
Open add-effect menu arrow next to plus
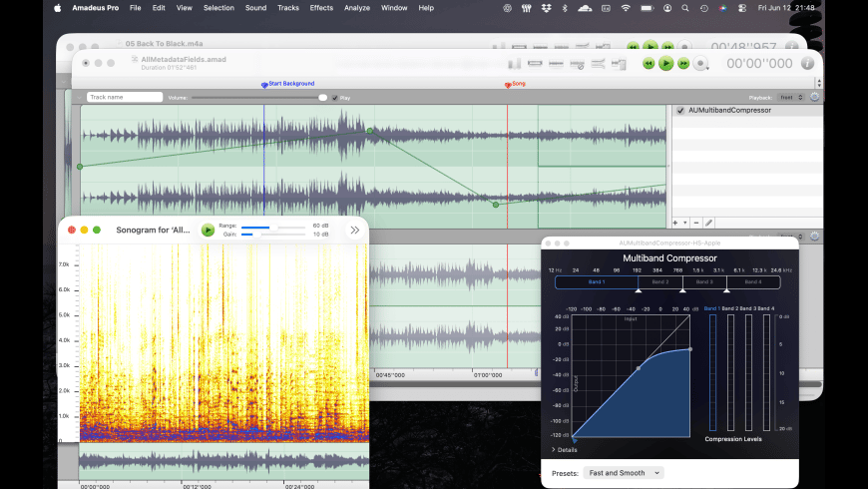pyautogui.click(x=685, y=223)
